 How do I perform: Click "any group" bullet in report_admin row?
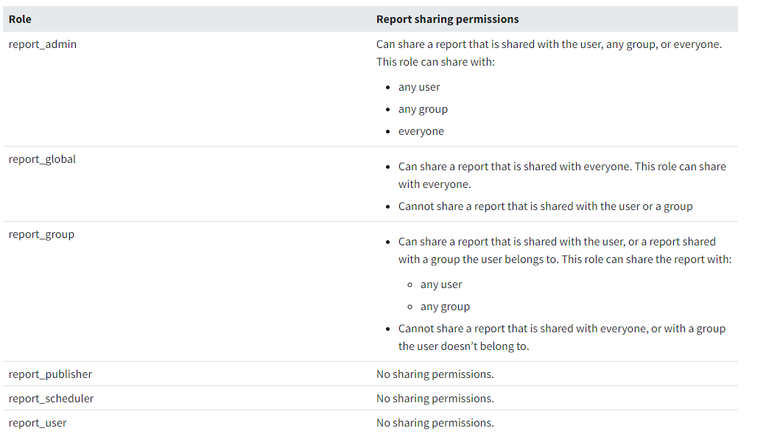point(423,109)
